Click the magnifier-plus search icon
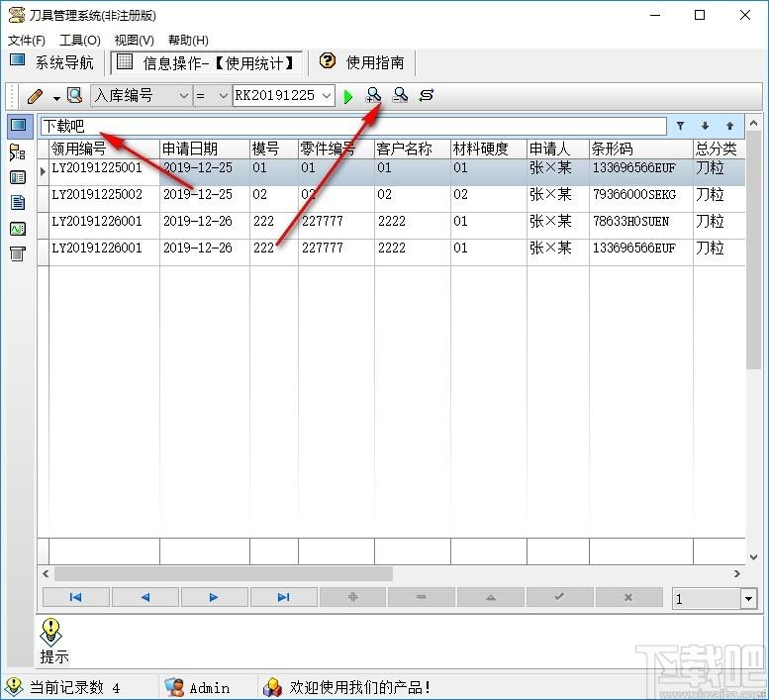 tap(373, 95)
